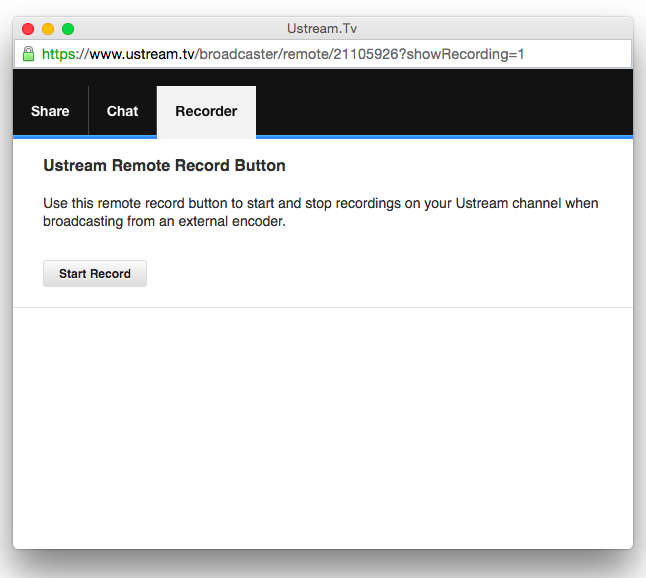The image size is (646, 578).
Task: Close the Ustream.Tv window with red button
Action: 28,29
